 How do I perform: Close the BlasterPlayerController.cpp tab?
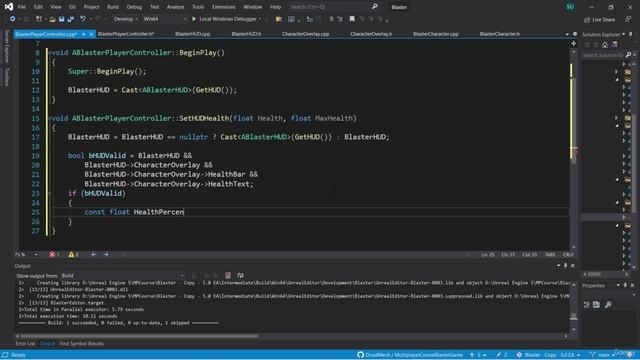[91, 34]
